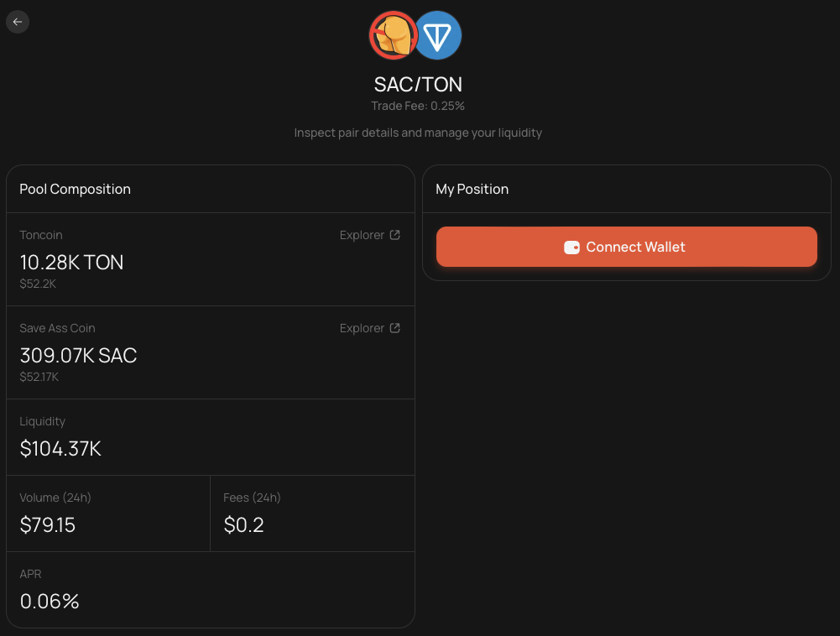Click the APR label
Image resolution: width=840 pixels, height=636 pixels.
[30, 575]
